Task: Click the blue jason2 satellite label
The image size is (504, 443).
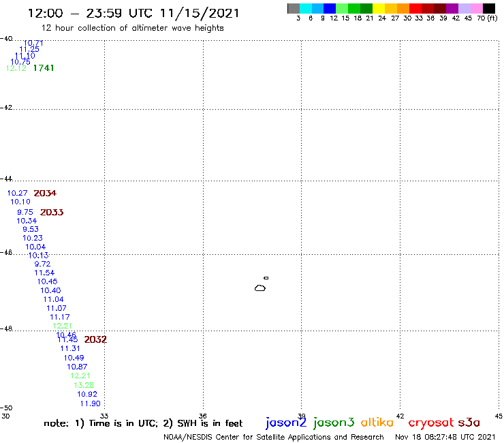Action: [286, 423]
